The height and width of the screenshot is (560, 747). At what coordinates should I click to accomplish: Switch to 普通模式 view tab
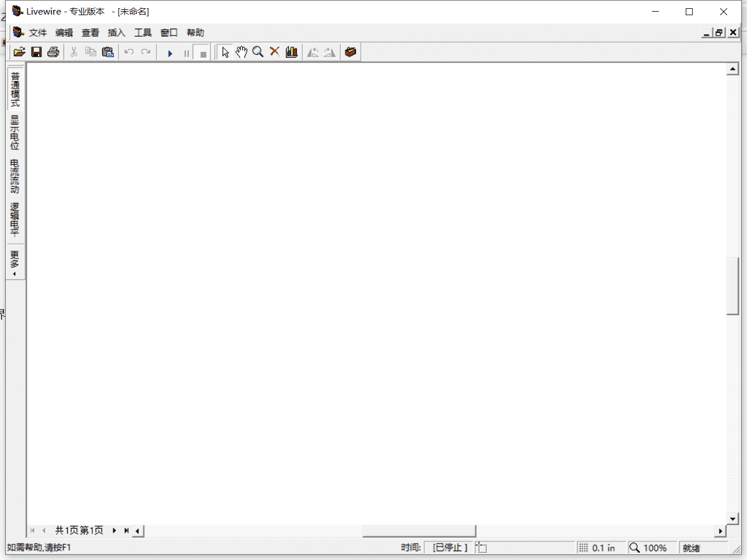point(15,89)
